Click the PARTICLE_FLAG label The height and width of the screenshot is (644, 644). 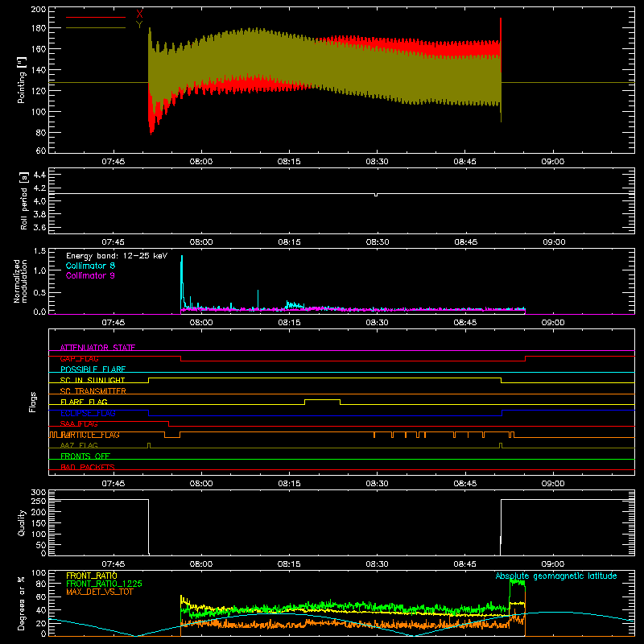click(x=90, y=435)
